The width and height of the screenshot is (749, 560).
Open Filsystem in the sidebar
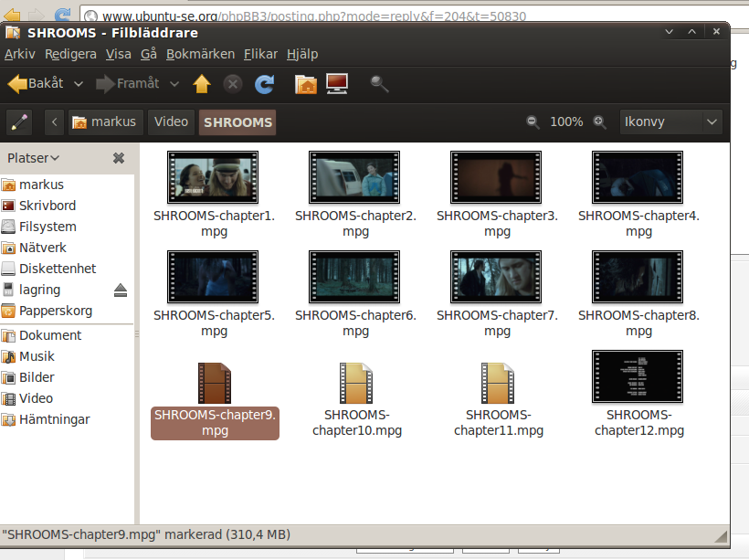point(67,227)
